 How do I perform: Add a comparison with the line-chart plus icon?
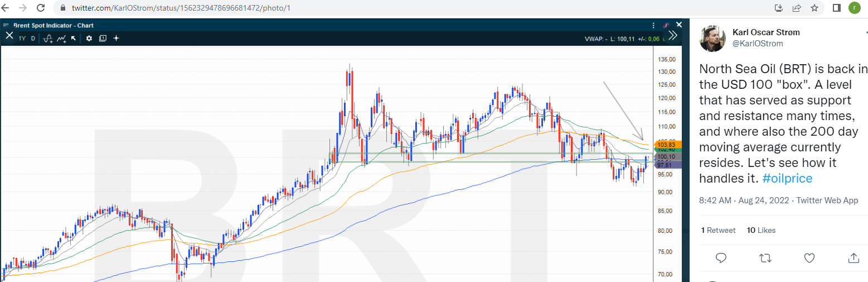tap(62, 39)
